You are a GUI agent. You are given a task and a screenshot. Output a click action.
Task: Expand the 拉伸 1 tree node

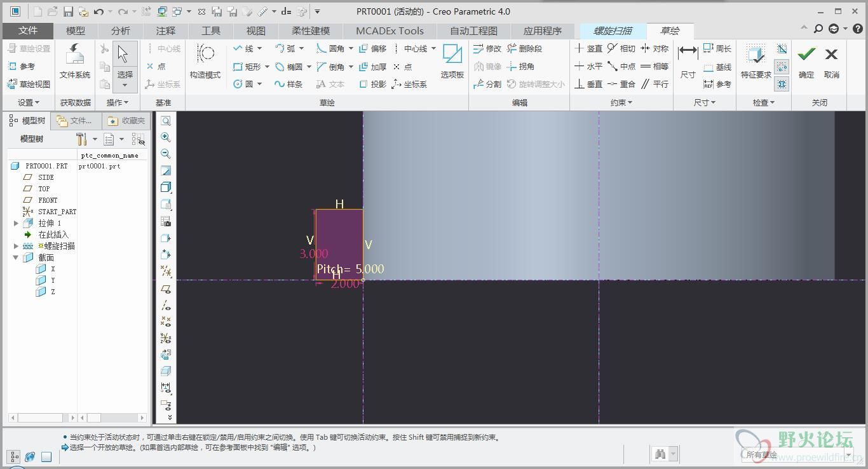16,223
